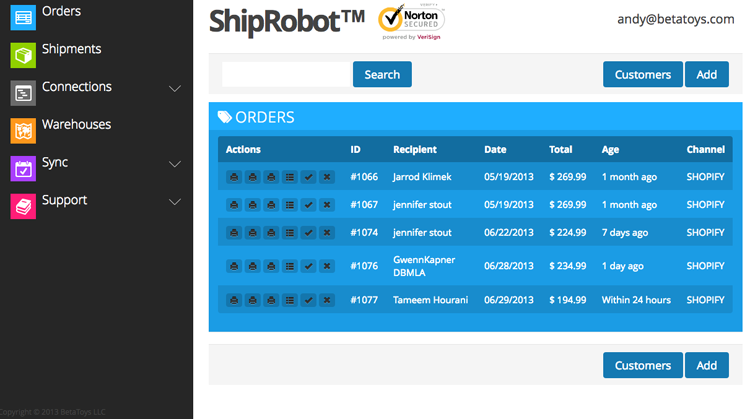Click the ShipRobot logo title
Image resolution: width=750 pixels, height=419 pixels.
(x=287, y=22)
